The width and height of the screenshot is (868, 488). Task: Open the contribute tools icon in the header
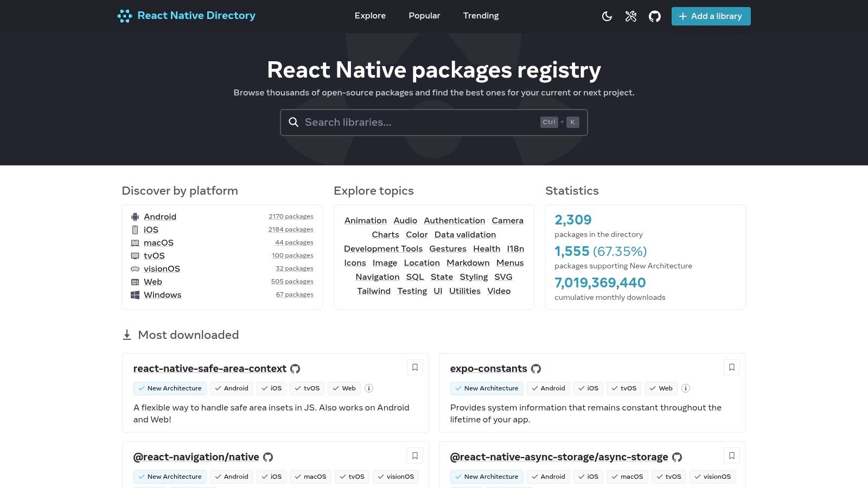click(x=630, y=16)
